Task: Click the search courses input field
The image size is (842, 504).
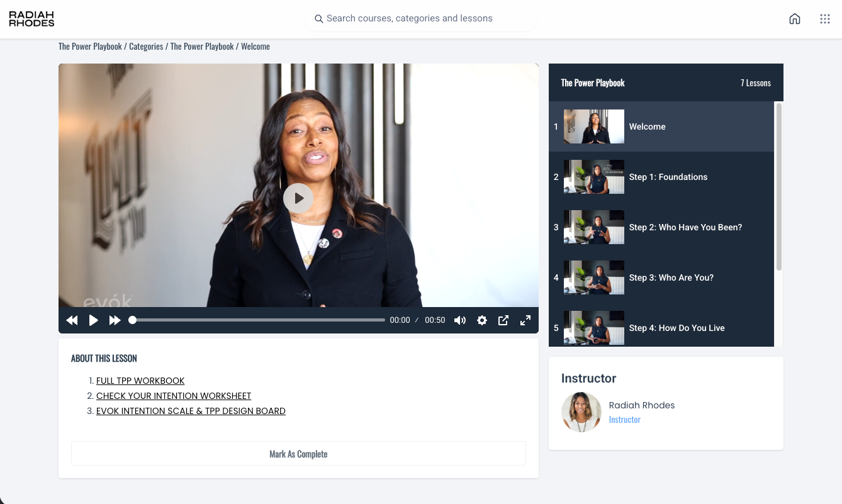Action: pyautogui.click(x=420, y=19)
